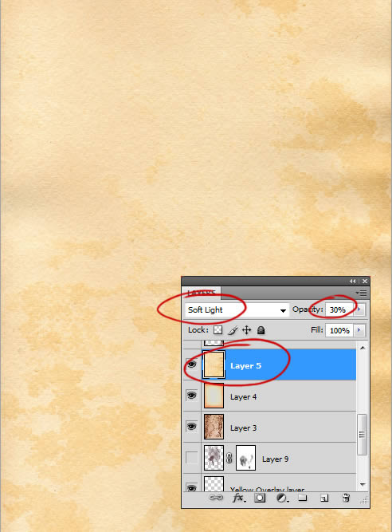The width and height of the screenshot is (392, 532).
Task: Toggle lock position icon
Action: pyautogui.click(x=247, y=329)
